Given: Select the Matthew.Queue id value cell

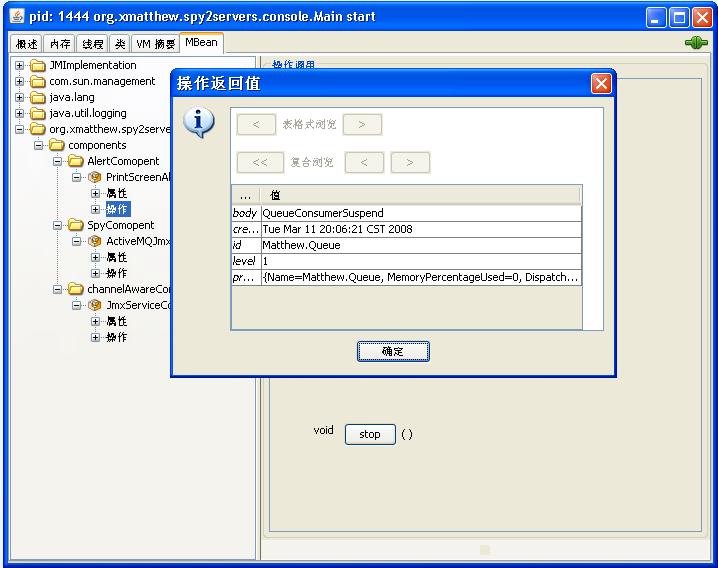Looking at the screenshot, I should point(421,245).
